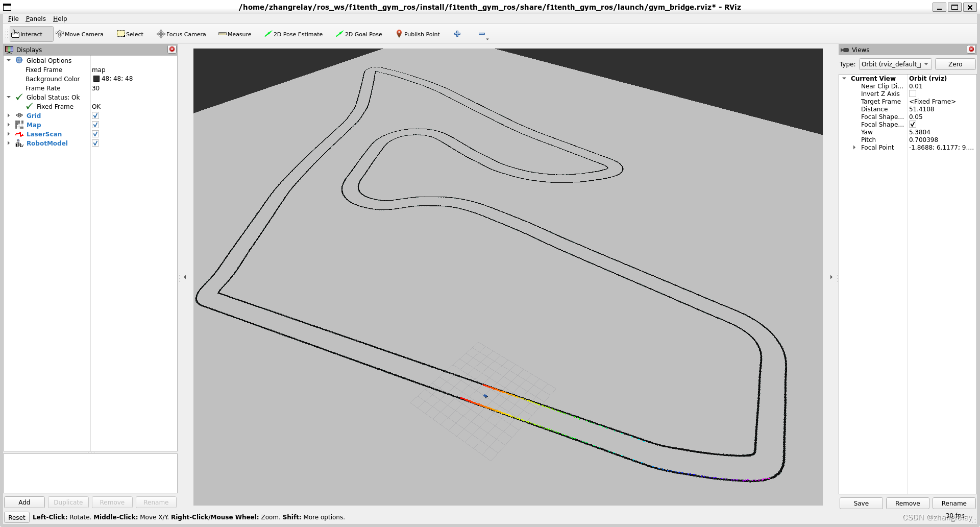Close the Displays panel

pyautogui.click(x=172, y=50)
